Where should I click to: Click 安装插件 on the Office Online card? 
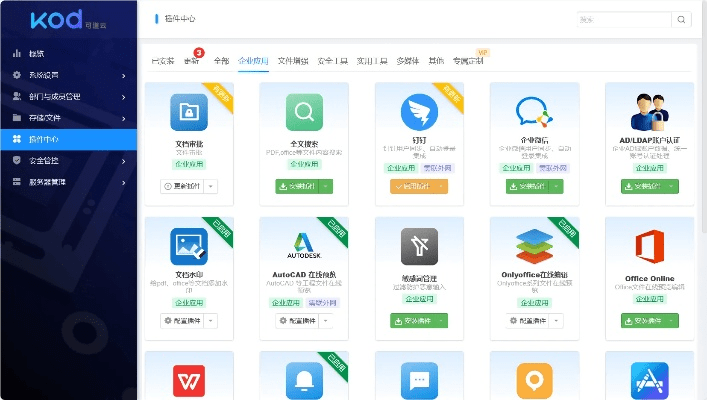[643, 321]
